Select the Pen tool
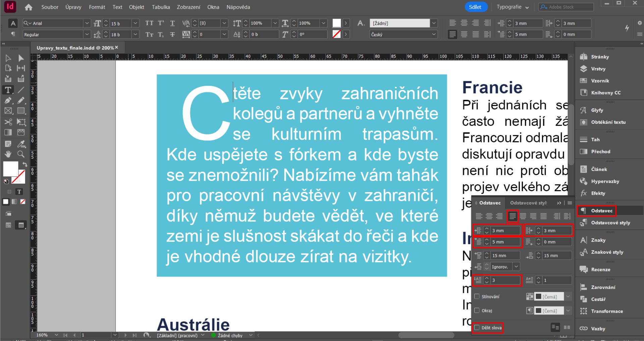Image resolution: width=644 pixels, height=341 pixels. click(8, 100)
